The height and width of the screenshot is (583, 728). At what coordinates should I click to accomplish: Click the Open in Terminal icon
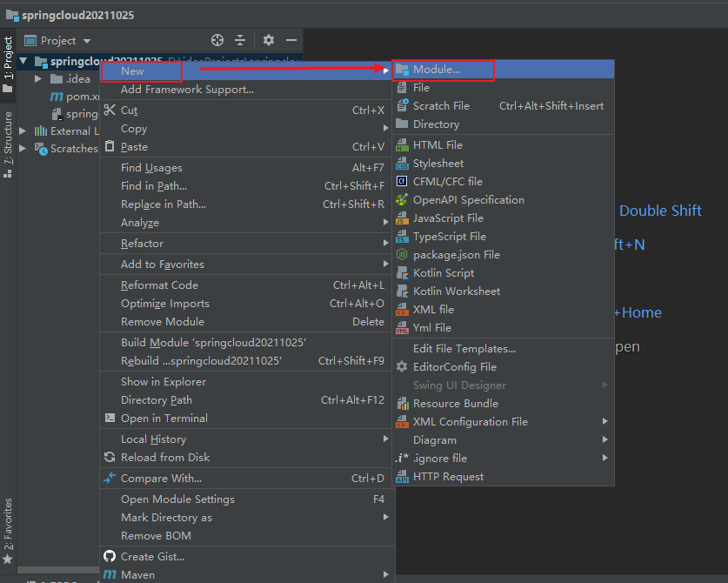pos(110,418)
